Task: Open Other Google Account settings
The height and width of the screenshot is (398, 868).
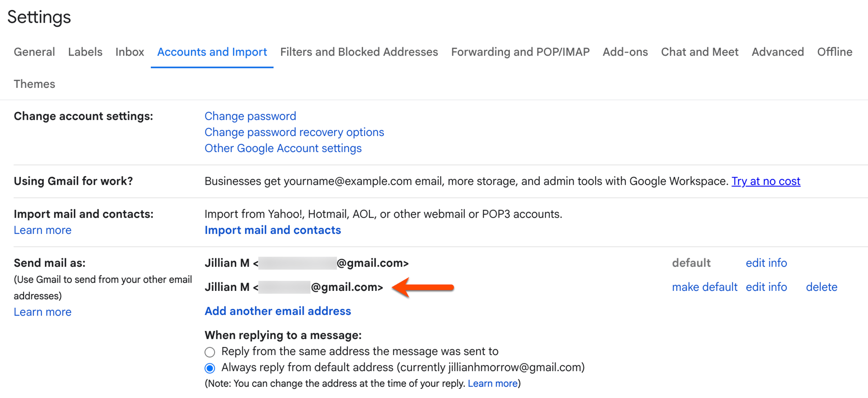Action: point(283,148)
